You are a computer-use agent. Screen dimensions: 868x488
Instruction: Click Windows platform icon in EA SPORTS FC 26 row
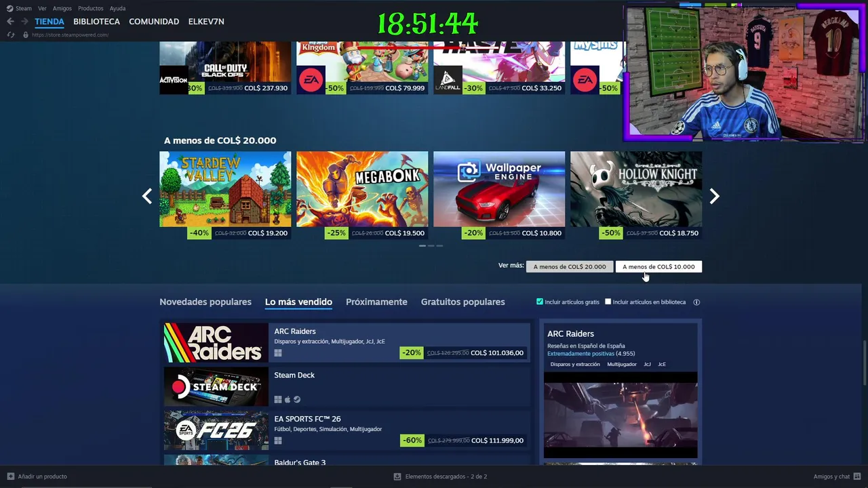(x=278, y=441)
